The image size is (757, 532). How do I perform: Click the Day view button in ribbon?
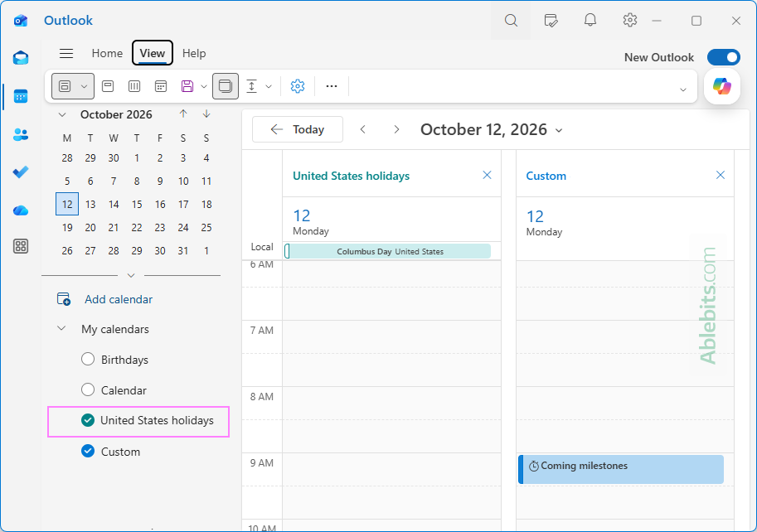click(65, 86)
